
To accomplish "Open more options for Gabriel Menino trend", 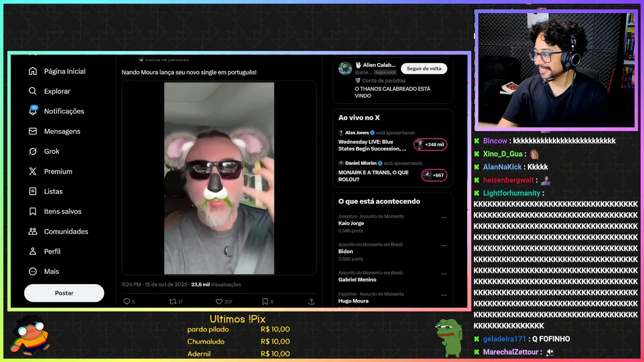I will [x=444, y=274].
